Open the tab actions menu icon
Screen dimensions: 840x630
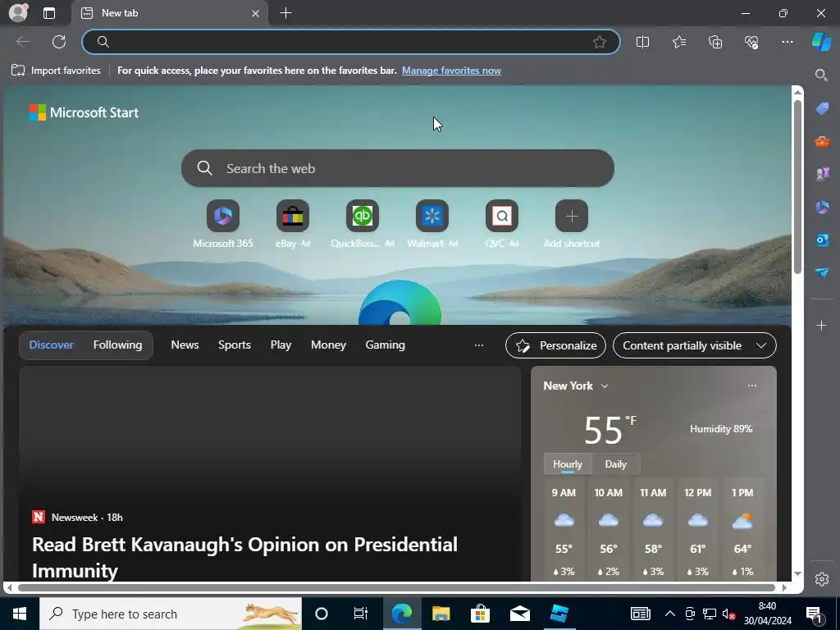click(x=48, y=13)
